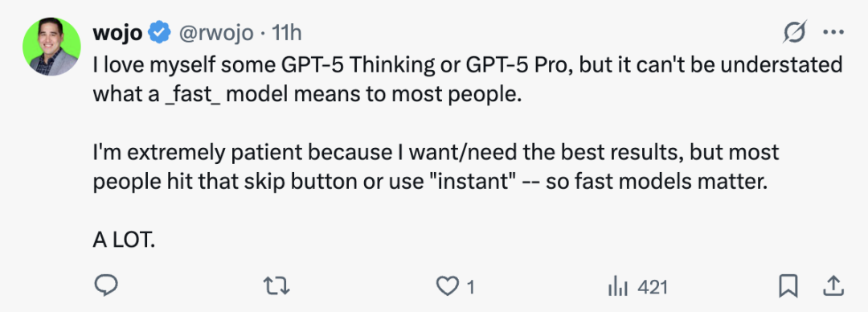Click the "so fast models matter" sentence
868x312 pixels.
tap(657, 182)
